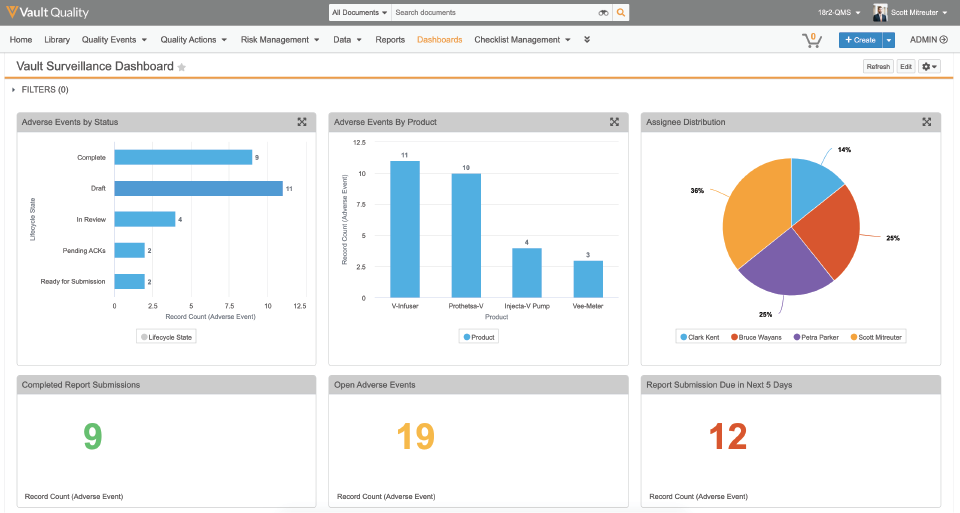This screenshot has height=513, width=960.
Task: Expand the FILTERS (0) section
Action: coord(40,90)
